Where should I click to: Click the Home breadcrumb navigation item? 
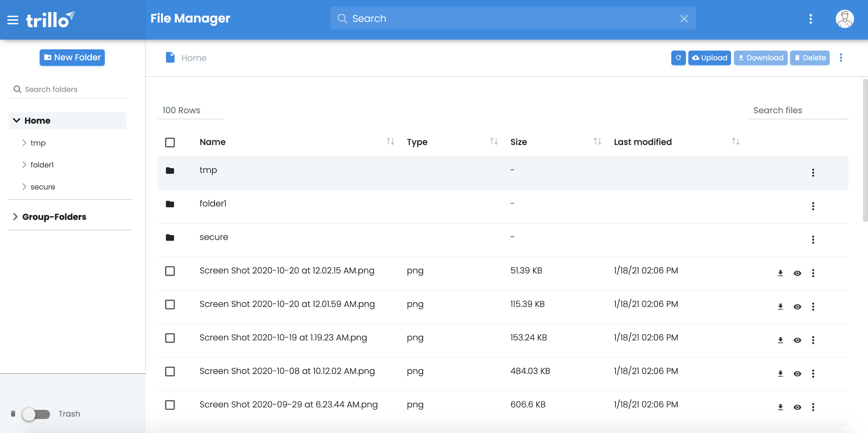194,58
